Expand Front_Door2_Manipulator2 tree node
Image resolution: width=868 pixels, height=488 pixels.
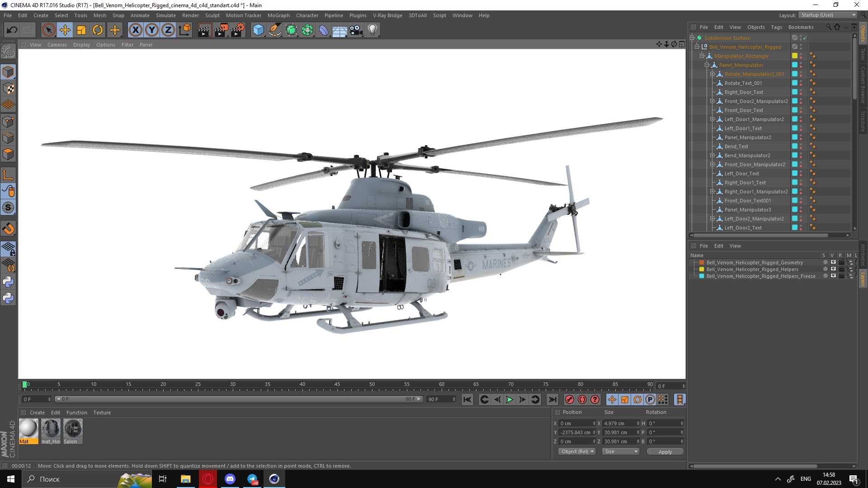712,101
